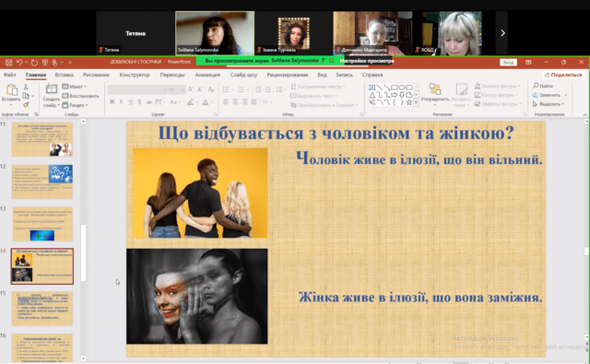Switch to the Анимация tab
The image size is (590, 364).
point(207,75)
